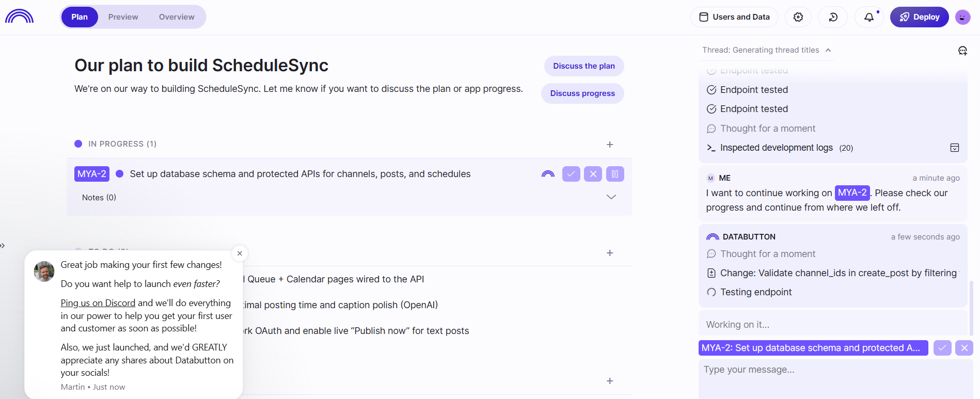
Task: Remove the MYA-2 chip above the message box
Action: 965,348
